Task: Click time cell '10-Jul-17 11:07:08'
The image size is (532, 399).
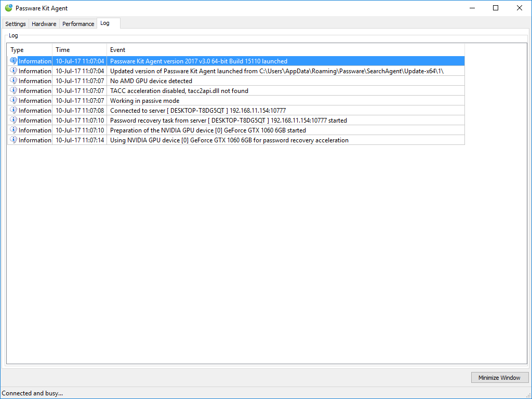Action: pos(79,111)
